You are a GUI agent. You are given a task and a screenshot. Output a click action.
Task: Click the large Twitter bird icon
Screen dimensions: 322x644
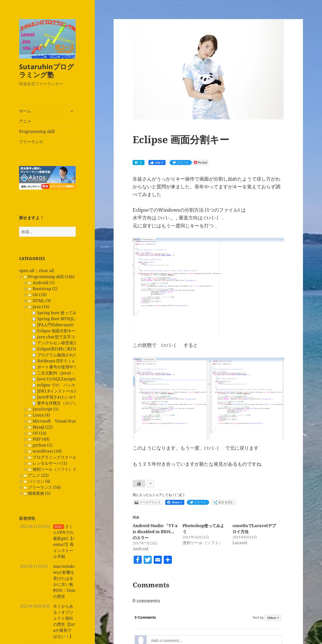(x=148, y=560)
